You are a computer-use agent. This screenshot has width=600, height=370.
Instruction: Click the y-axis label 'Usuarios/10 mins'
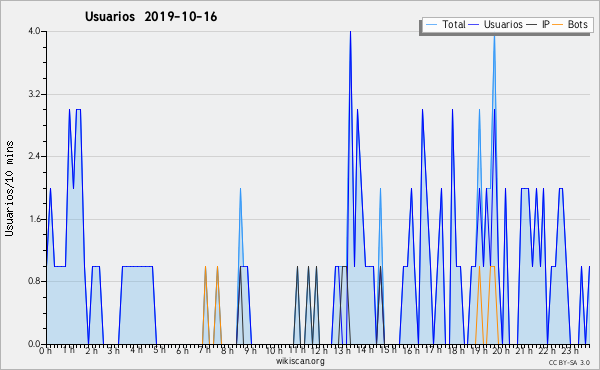pos(9,188)
